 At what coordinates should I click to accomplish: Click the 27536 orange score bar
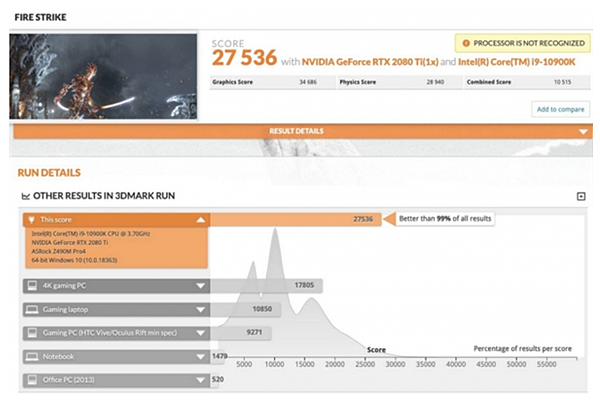click(x=295, y=219)
